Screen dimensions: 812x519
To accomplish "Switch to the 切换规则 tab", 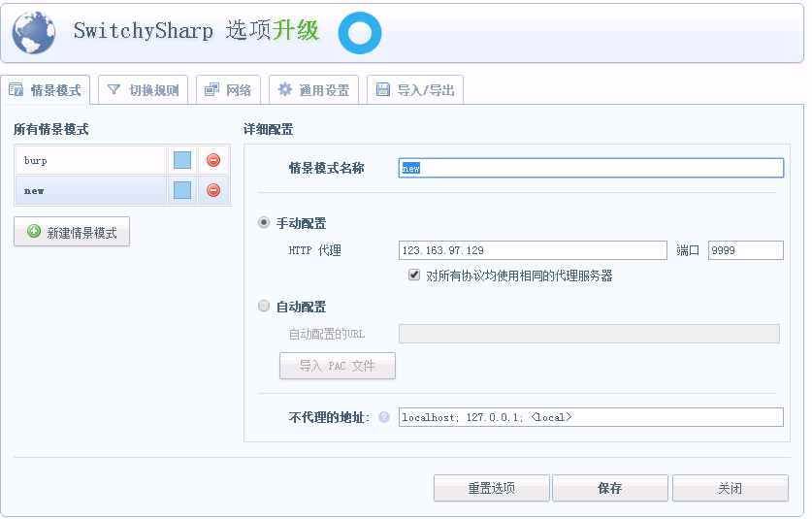I will click(x=143, y=90).
